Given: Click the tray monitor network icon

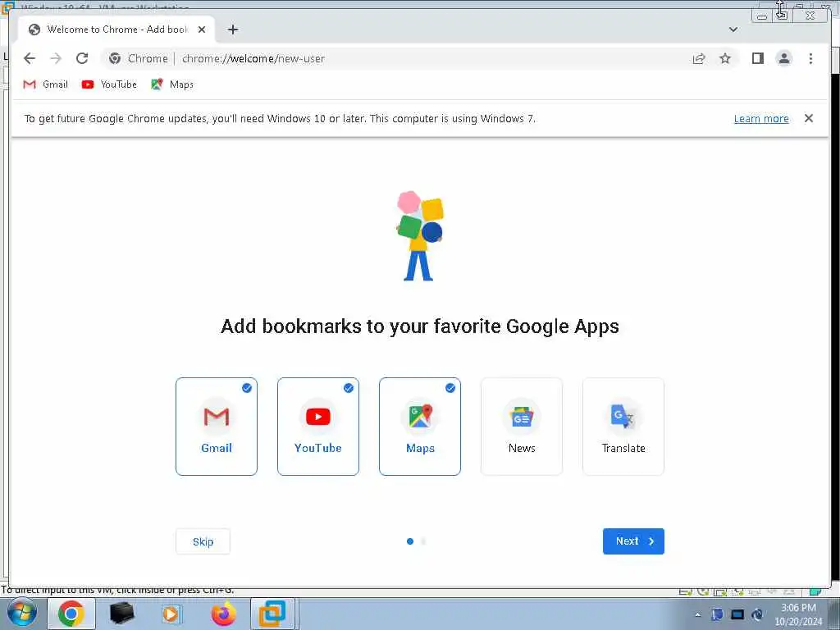Looking at the screenshot, I should pos(737,614).
